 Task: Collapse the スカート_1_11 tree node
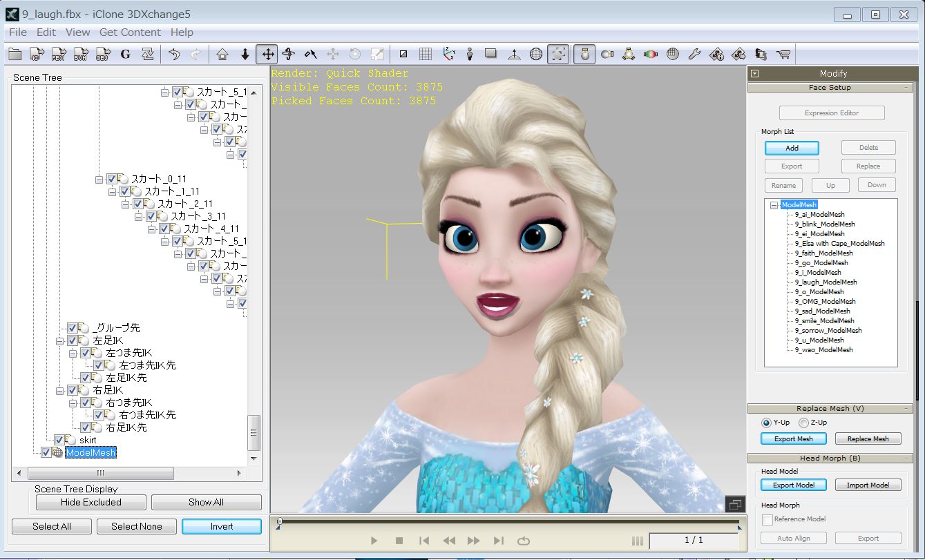(113, 192)
